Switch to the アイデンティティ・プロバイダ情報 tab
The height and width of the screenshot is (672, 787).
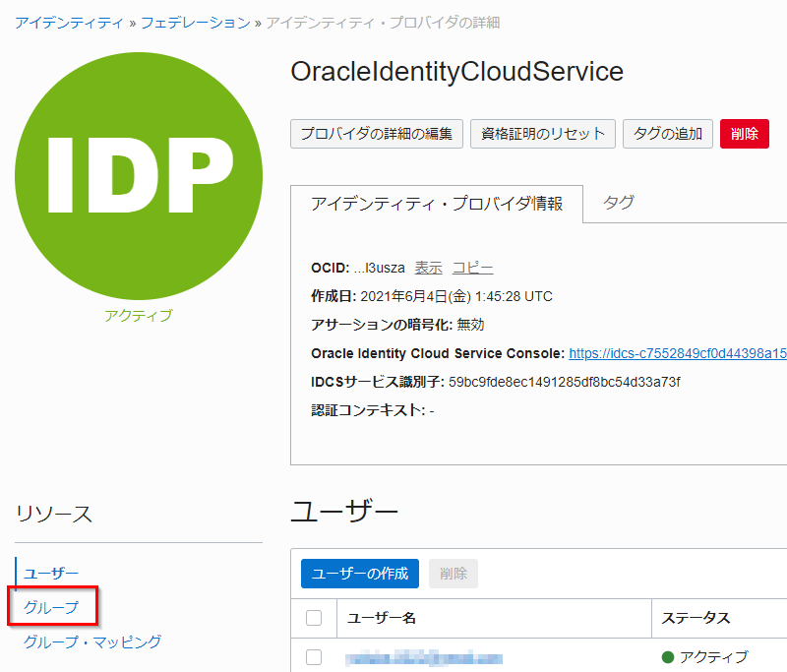pyautogui.click(x=437, y=204)
